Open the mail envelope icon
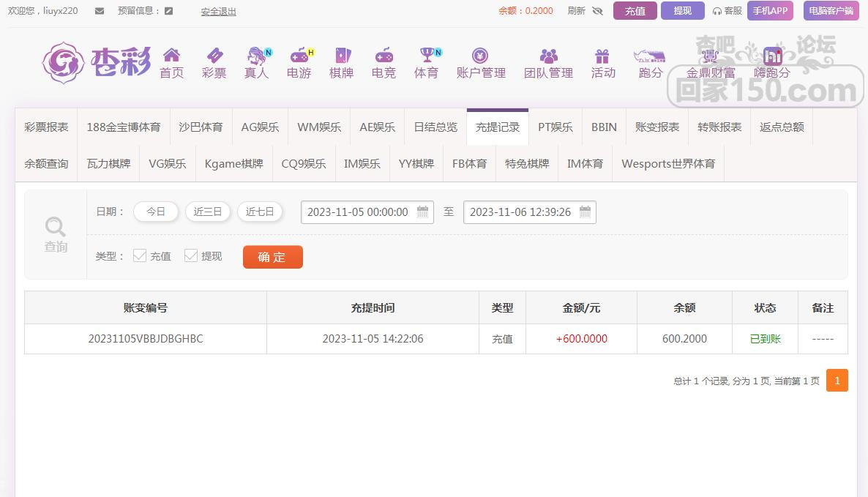The image size is (868, 497). [x=100, y=11]
